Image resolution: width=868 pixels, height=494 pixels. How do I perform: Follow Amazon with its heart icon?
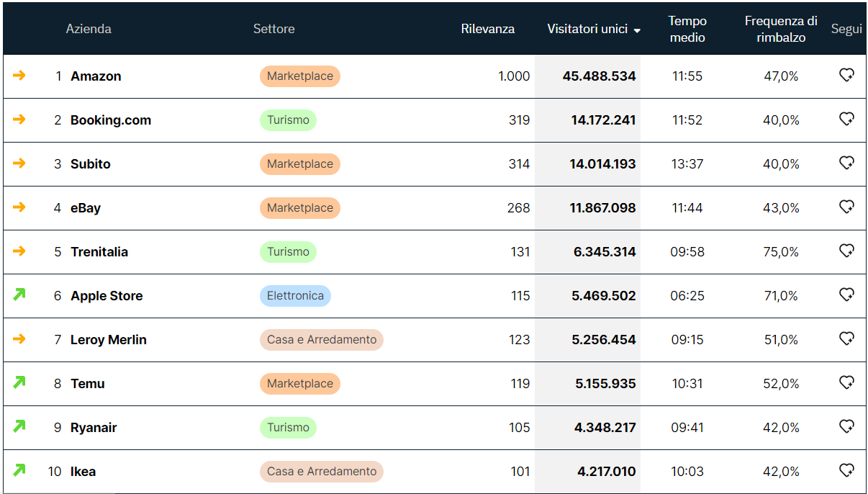846,75
